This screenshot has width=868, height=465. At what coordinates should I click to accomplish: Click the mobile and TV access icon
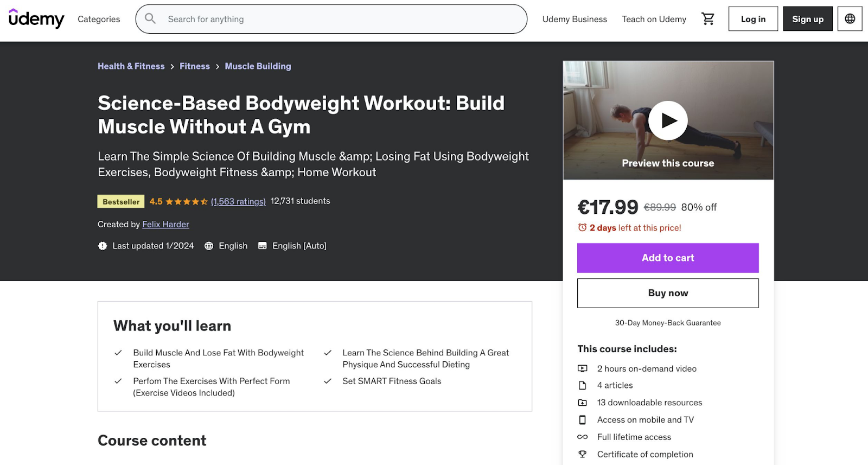click(x=583, y=419)
